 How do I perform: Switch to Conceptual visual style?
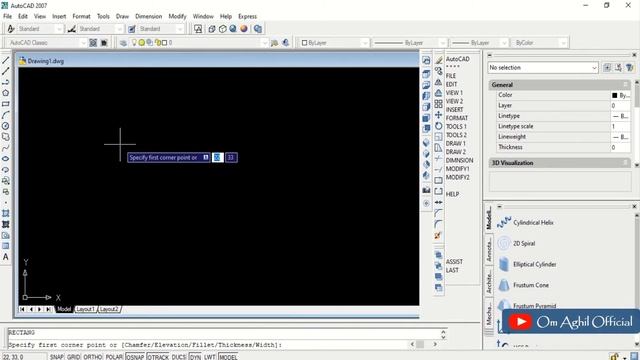(244, 29)
